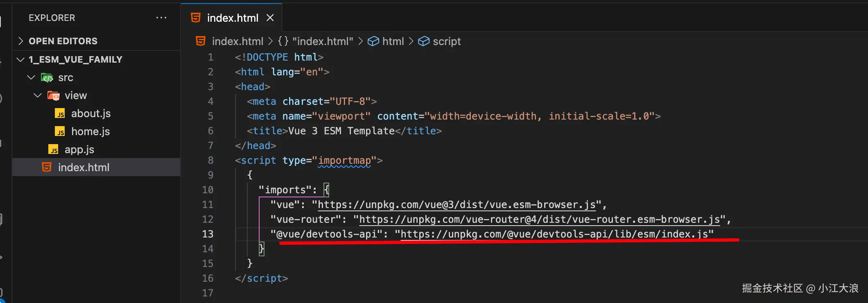
Task: Click the JS icon beside app.js
Action: (x=53, y=149)
